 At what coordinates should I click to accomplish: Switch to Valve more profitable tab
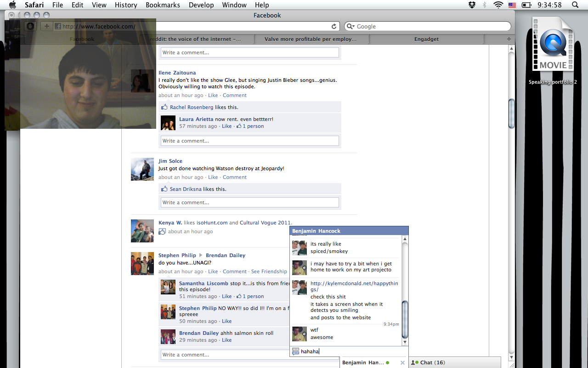(x=310, y=39)
